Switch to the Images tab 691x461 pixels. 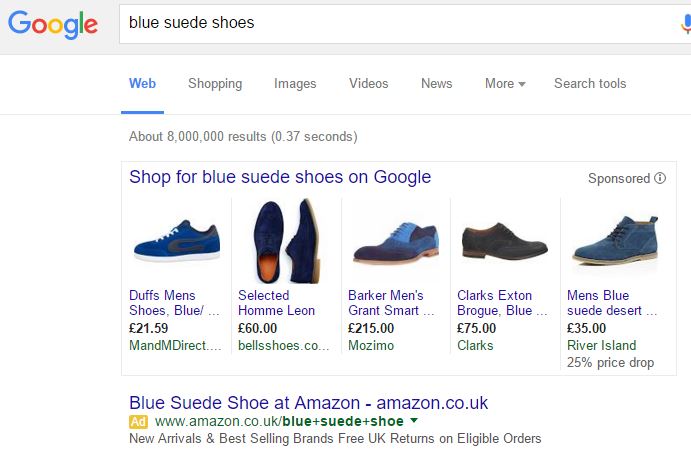pyautogui.click(x=295, y=84)
